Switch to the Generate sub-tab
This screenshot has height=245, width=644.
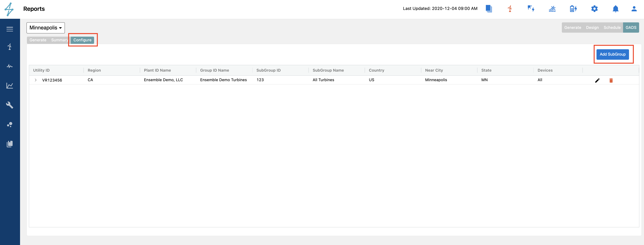click(38, 40)
